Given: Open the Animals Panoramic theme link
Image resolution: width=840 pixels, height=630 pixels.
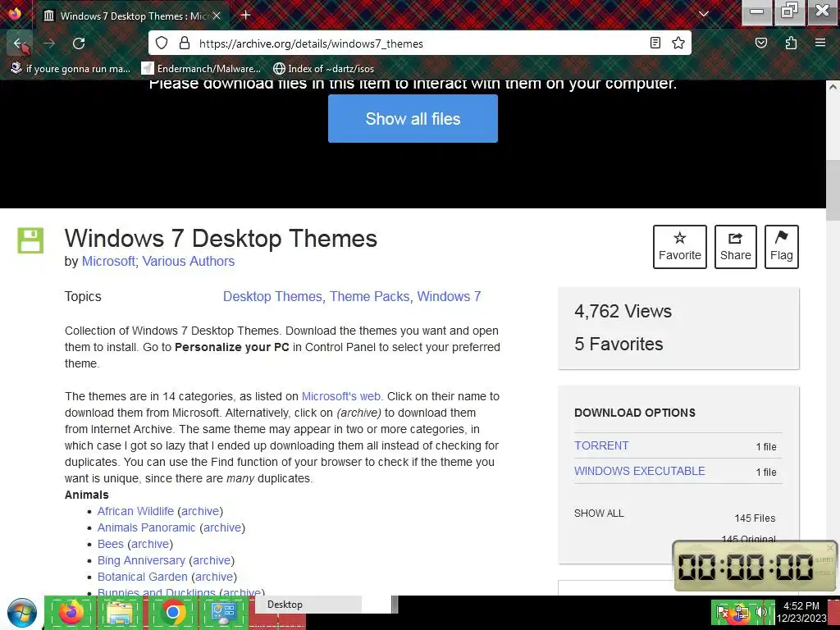Looking at the screenshot, I should 146,527.
